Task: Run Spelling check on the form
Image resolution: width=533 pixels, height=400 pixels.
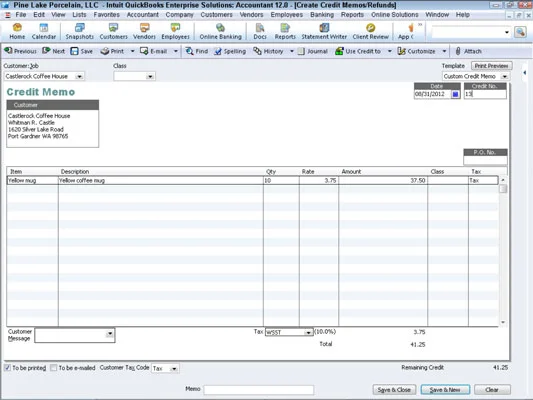Action: click(230, 51)
